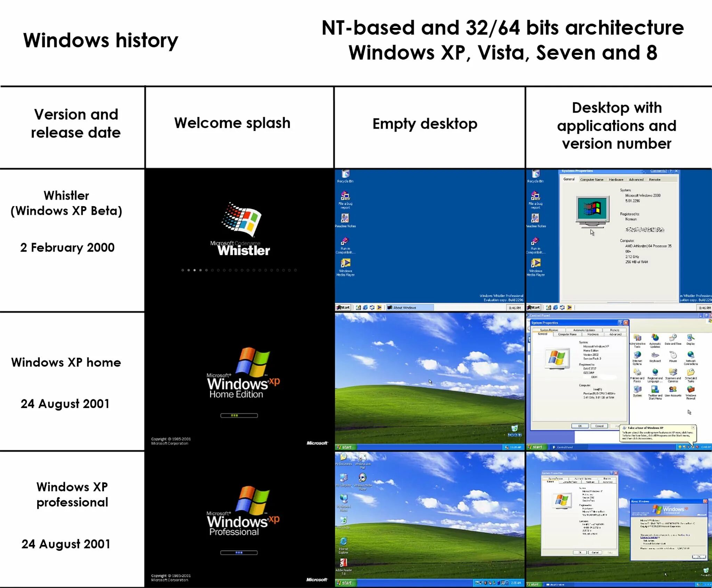Click the About Windows taskbar button
The width and height of the screenshot is (712, 588).
pyautogui.click(x=410, y=308)
